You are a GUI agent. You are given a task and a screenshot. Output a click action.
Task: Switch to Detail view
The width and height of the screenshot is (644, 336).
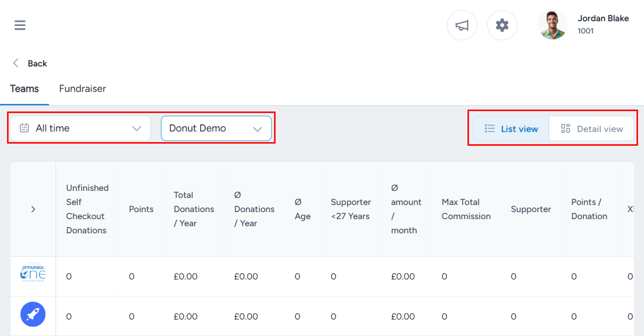(591, 128)
